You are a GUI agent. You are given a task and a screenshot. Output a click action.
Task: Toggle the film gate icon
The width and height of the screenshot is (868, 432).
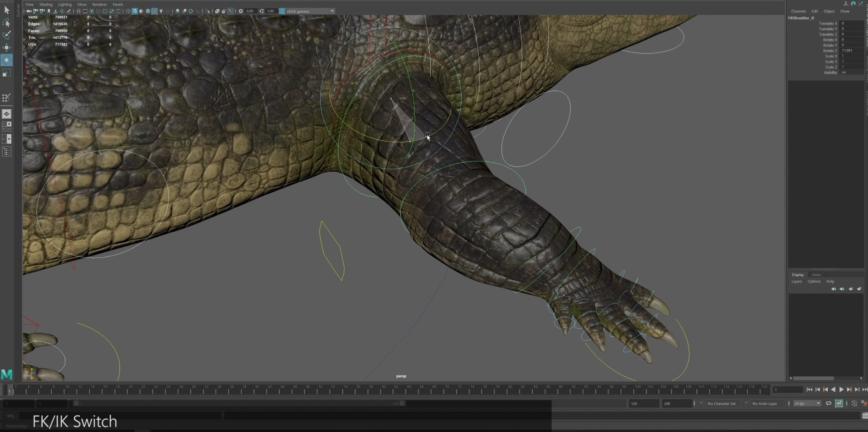pyautogui.click(x=85, y=11)
